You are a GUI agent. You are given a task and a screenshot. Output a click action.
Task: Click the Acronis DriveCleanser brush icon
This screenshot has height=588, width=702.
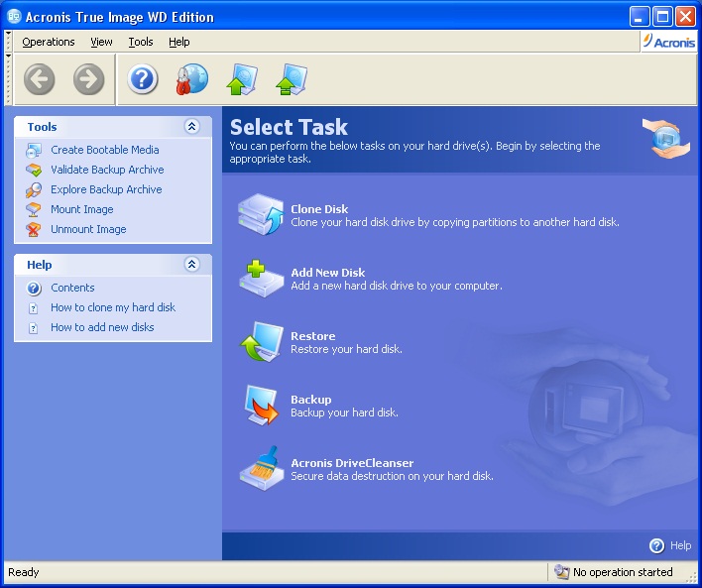[262, 468]
